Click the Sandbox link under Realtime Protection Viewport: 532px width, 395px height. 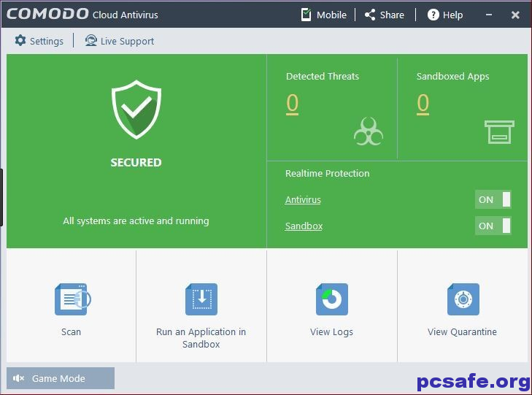(304, 226)
